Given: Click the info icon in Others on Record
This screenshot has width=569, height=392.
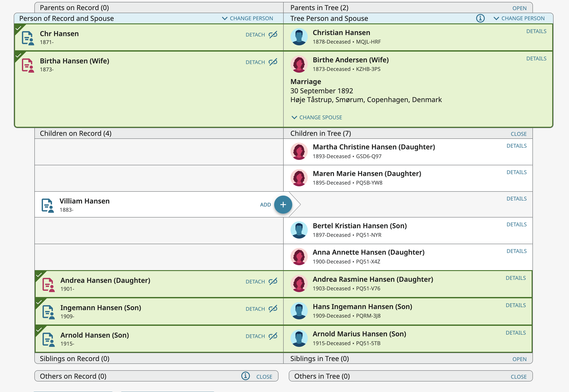Looking at the screenshot, I should click(245, 376).
